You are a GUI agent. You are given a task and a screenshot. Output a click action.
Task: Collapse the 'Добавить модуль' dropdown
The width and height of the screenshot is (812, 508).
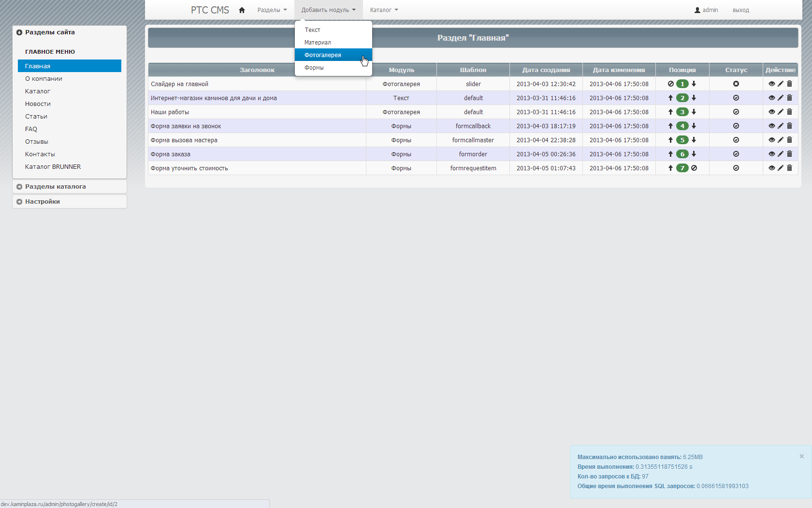(x=329, y=10)
